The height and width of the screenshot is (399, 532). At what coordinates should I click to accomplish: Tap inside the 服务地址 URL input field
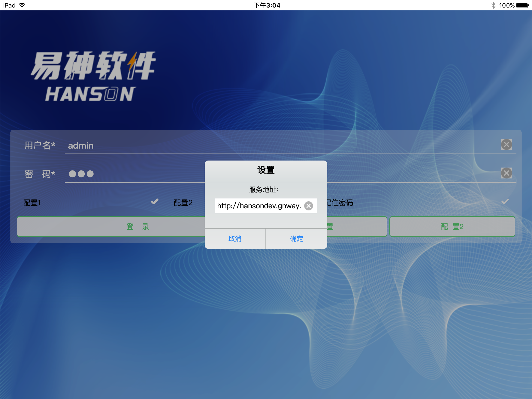pos(259,206)
